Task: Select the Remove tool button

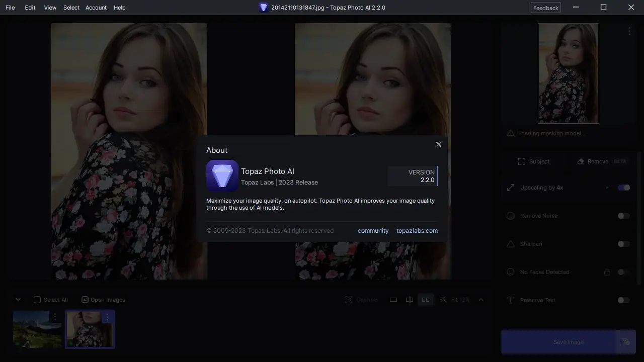Action: 601,161
